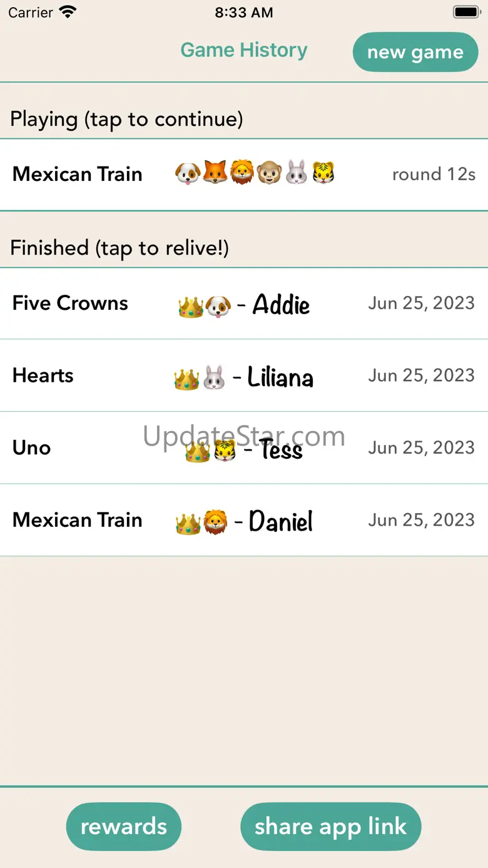Tap the tiger emoji in the Playing row
488x868 pixels.
coord(323,173)
